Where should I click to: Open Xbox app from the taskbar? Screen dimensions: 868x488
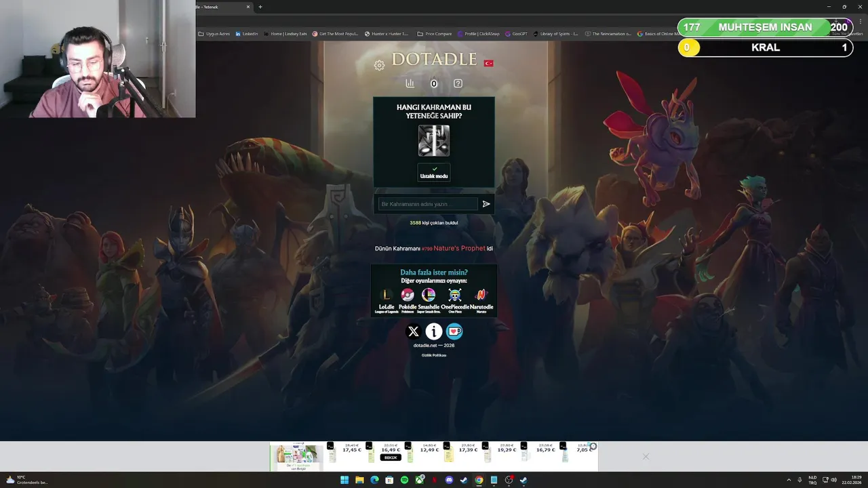(x=420, y=480)
